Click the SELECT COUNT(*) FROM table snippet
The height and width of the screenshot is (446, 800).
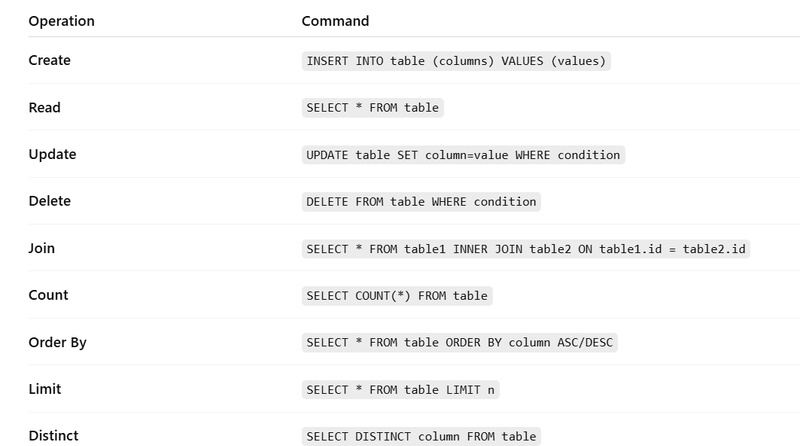(x=397, y=296)
